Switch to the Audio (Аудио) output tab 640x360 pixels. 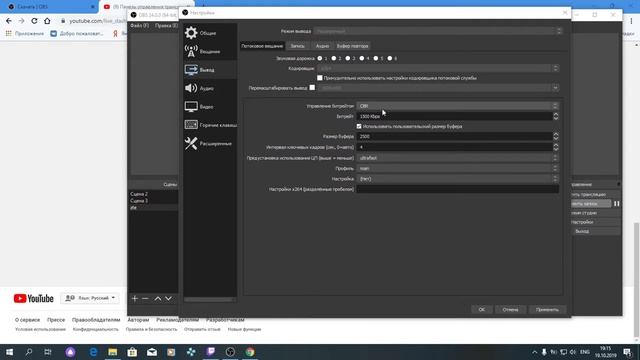(322, 46)
